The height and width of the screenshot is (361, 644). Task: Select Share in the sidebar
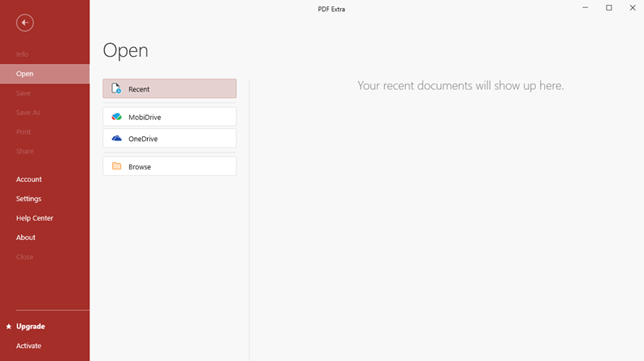[x=45, y=152]
